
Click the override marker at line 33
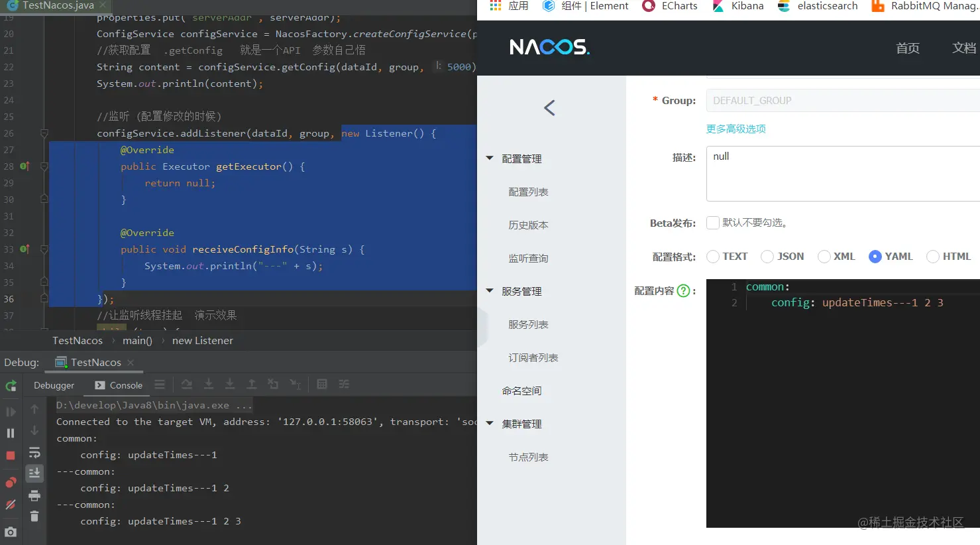[x=25, y=249]
